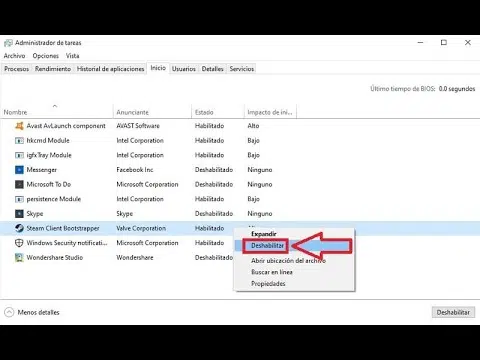Switch to the Procesos tab

(17, 69)
